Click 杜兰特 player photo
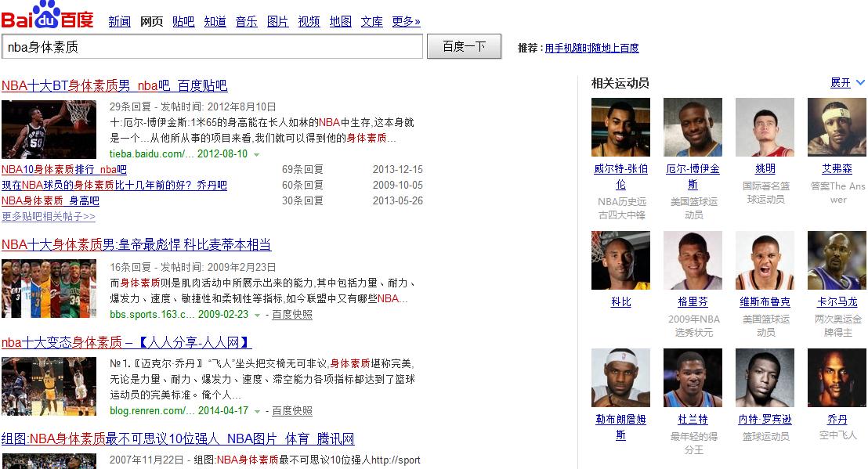Screen dimensions: 868x469 click(x=693, y=377)
